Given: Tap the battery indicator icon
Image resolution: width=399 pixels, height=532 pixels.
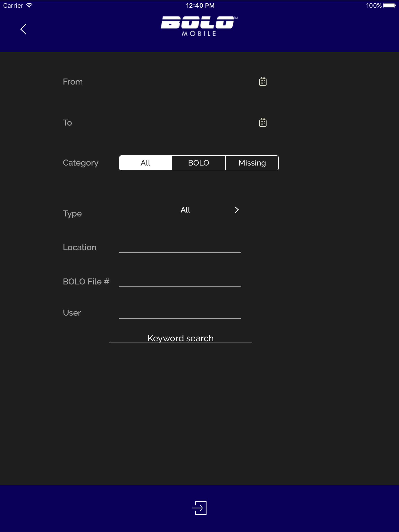Looking at the screenshot, I should pyautogui.click(x=389, y=5).
